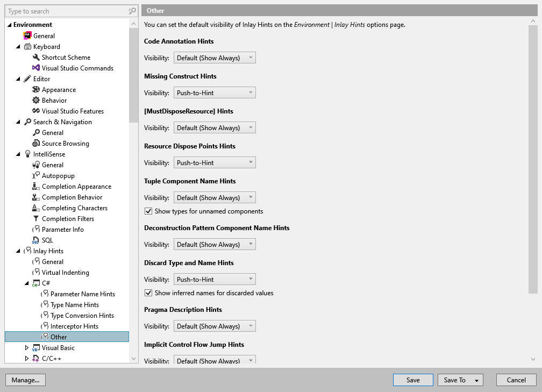Click the C/C++ language icon
The width and height of the screenshot is (542, 392).
(x=36, y=359)
